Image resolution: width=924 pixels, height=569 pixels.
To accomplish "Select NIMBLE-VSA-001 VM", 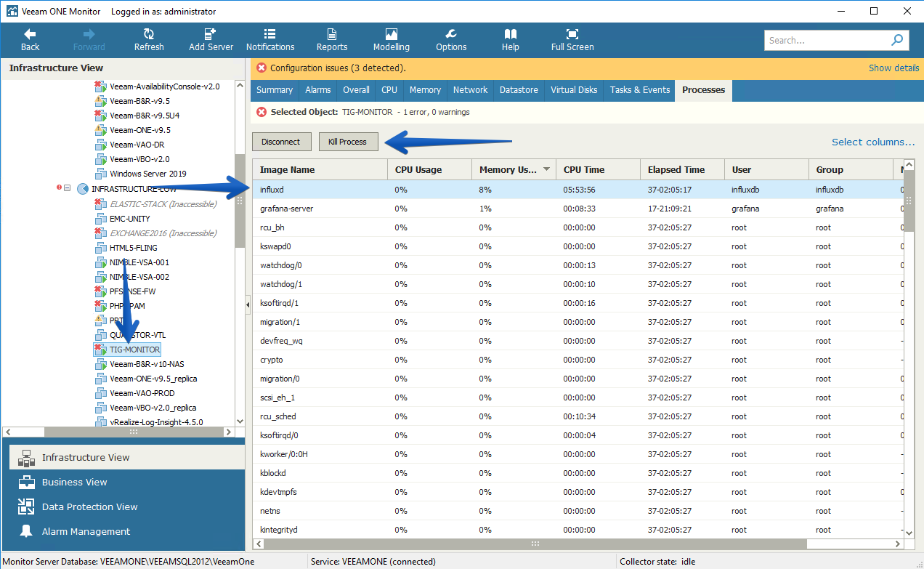I will click(x=139, y=262).
